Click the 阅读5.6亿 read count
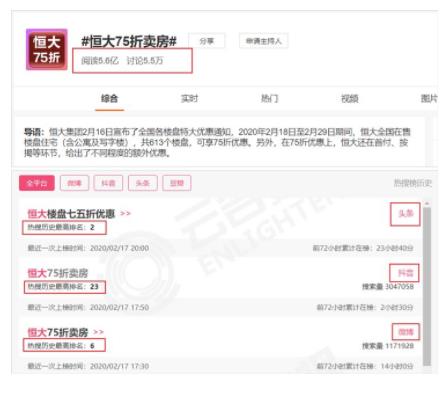The width and height of the screenshot is (448, 398). point(100,61)
